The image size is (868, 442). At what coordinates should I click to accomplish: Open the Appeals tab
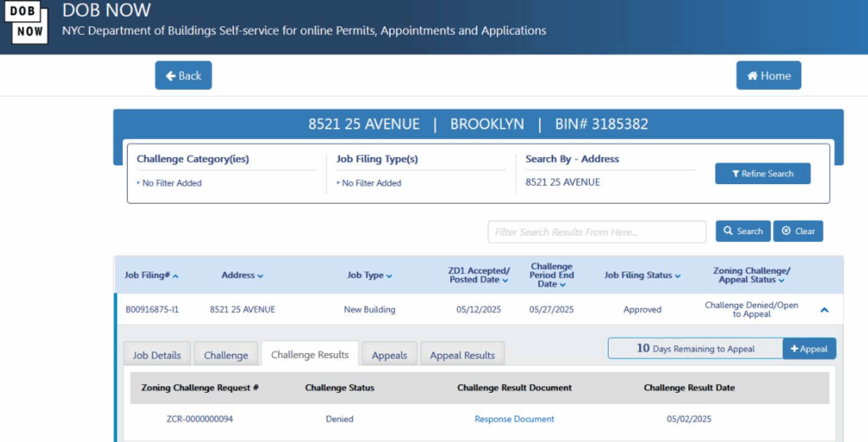pyautogui.click(x=389, y=355)
